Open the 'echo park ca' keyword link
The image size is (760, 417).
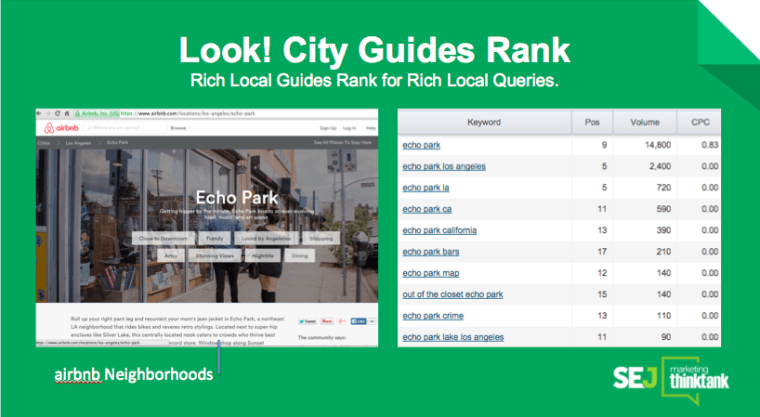(427, 209)
